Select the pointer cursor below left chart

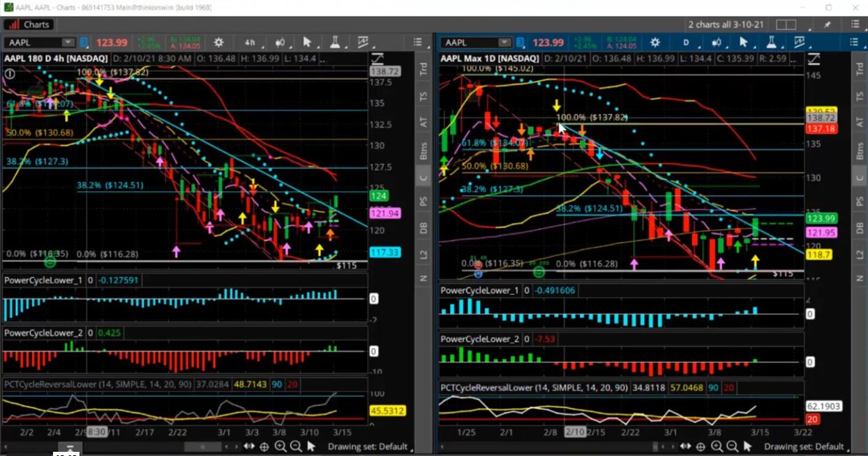[311, 446]
